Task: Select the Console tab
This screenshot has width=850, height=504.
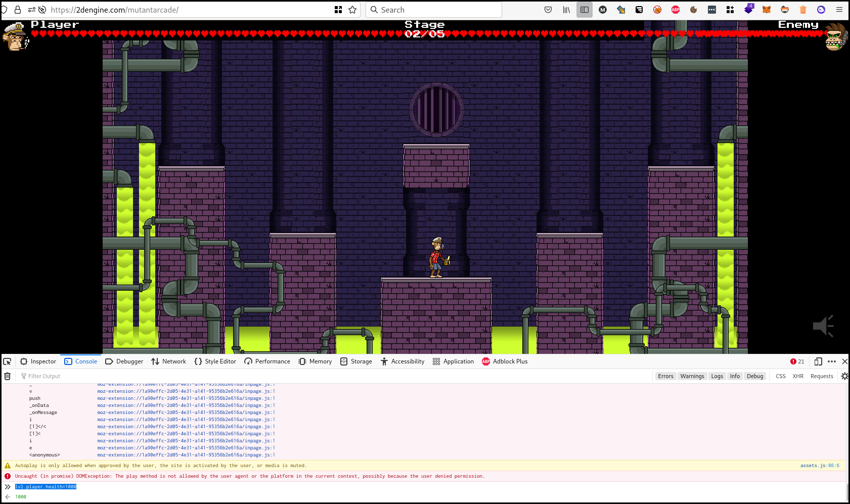Action: pos(81,361)
